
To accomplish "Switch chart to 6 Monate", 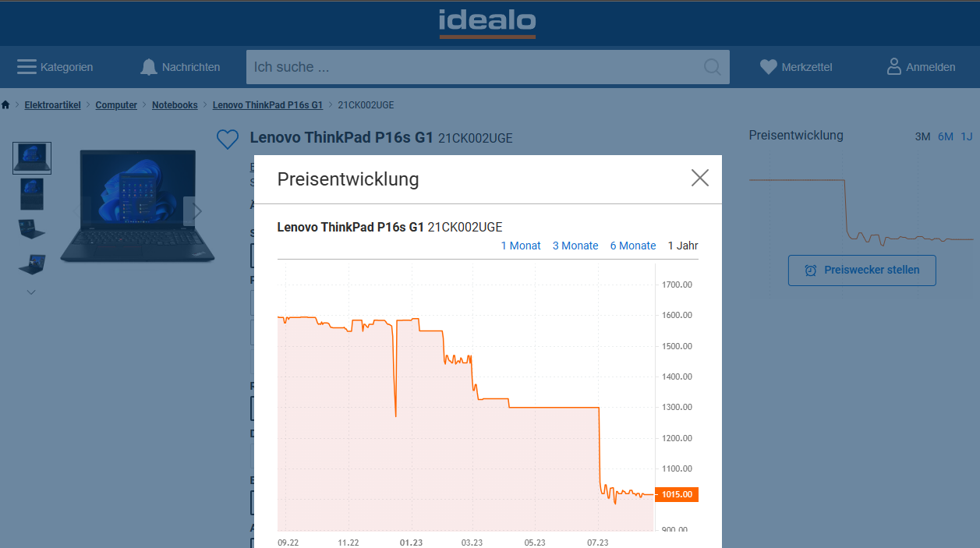I will click(633, 246).
